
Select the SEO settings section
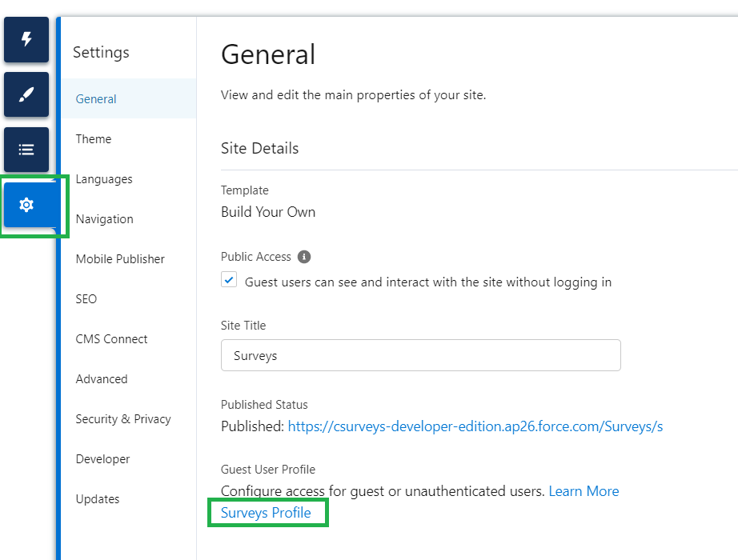(86, 298)
